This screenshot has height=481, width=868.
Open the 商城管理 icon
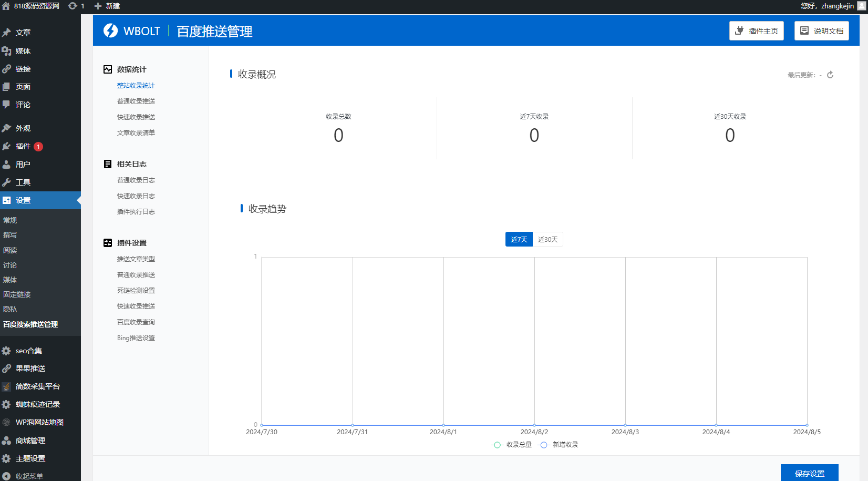6,441
